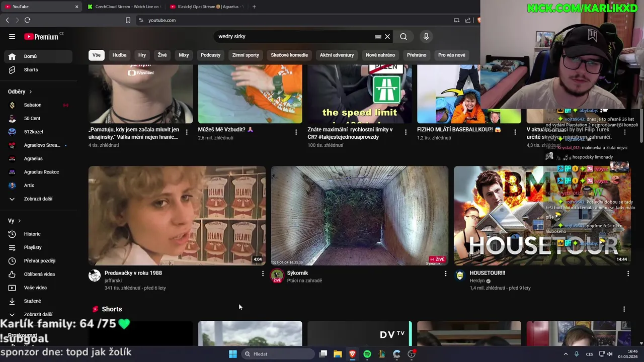Open Shorts from the sidebar
The width and height of the screenshot is (644, 362).
(x=39, y=70)
